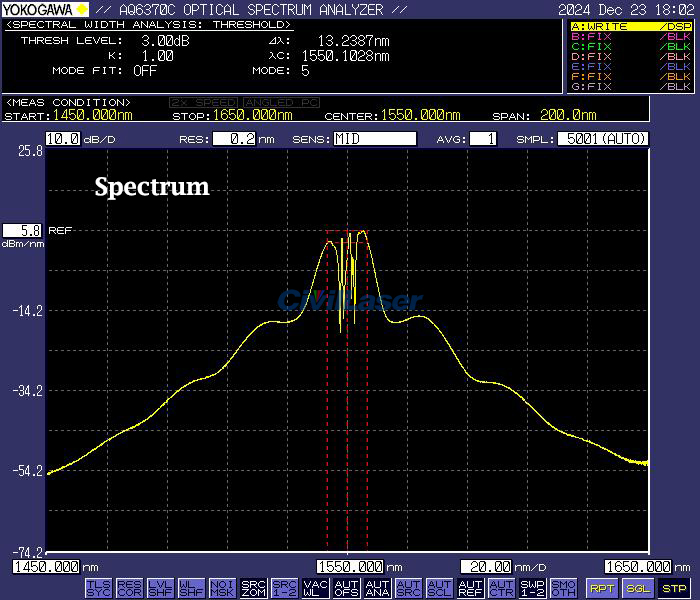Click the AVG 1 field

(483, 139)
